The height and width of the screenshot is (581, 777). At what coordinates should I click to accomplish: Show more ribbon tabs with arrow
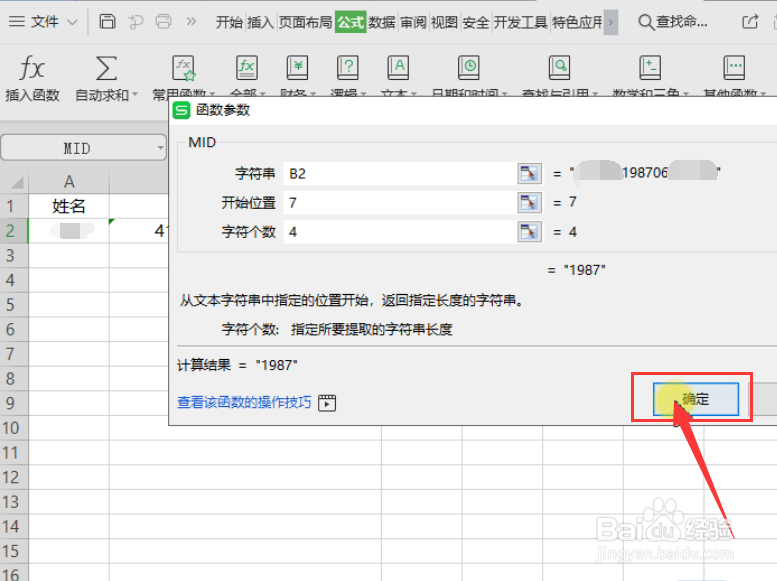pyautogui.click(x=610, y=22)
